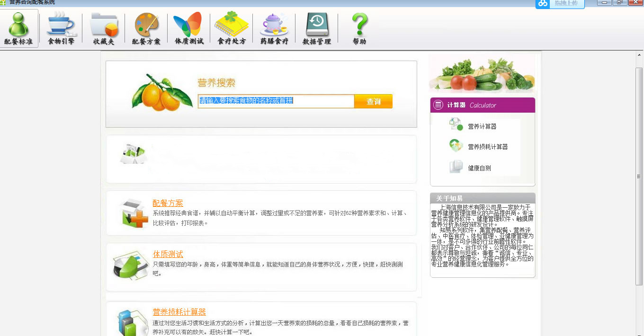Click the orange fruit picture beside 营养搜索
This screenshot has width=644, height=336.
[x=162, y=93]
